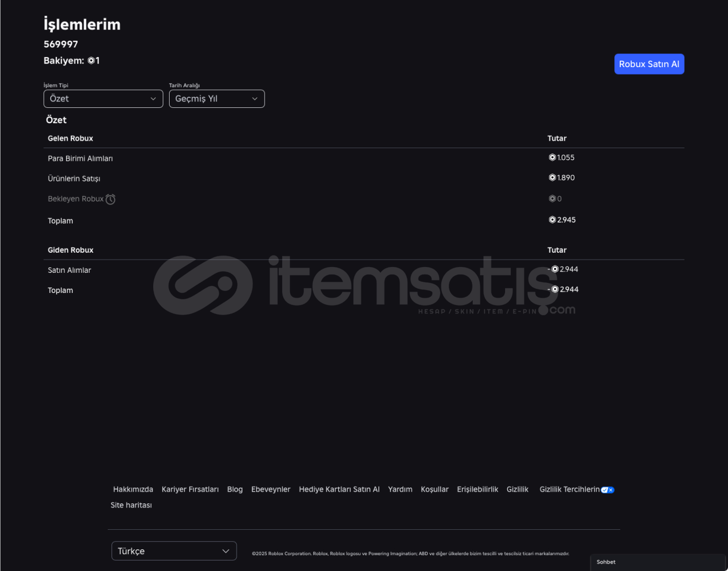Open the Kariyer Fırsatları footer link

[190, 490]
